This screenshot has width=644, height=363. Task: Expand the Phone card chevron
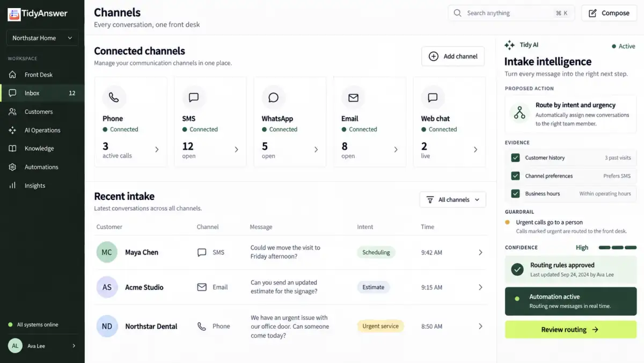[x=157, y=150]
